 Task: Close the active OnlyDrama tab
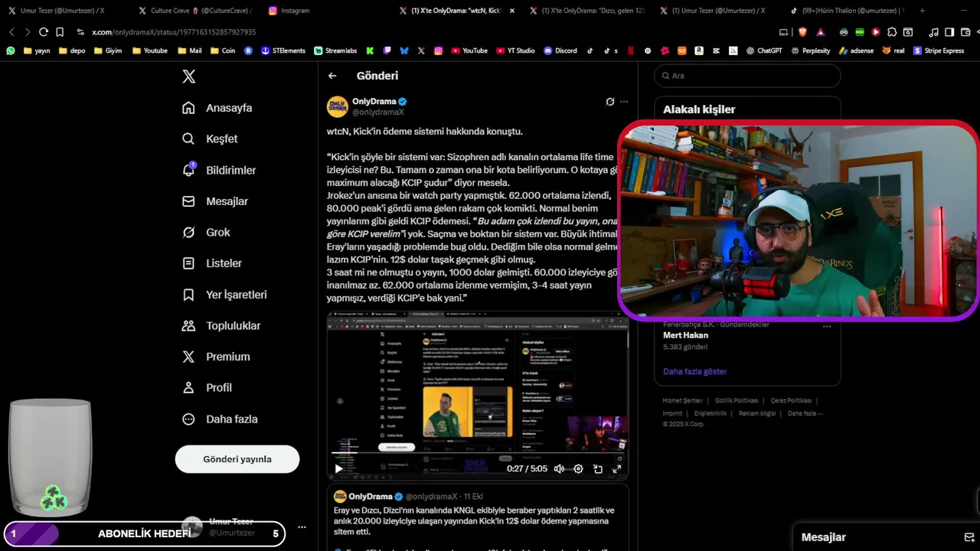coord(512,11)
